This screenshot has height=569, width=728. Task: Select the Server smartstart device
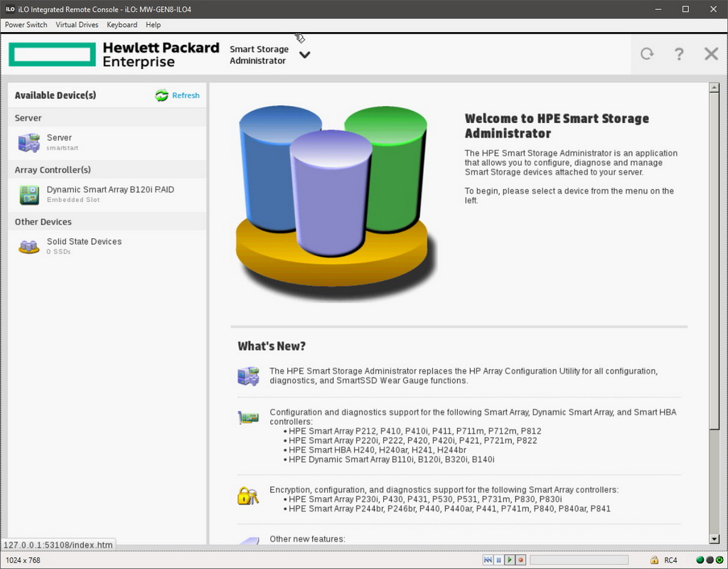(x=107, y=142)
